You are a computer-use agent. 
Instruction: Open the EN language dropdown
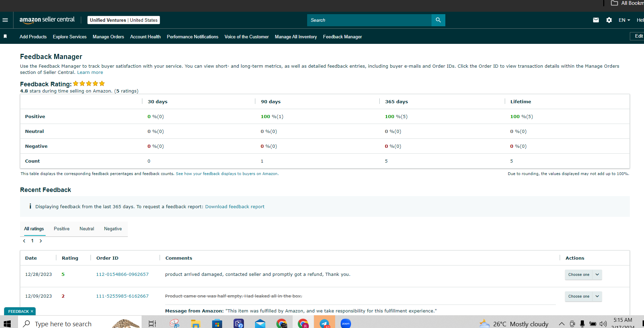click(624, 20)
